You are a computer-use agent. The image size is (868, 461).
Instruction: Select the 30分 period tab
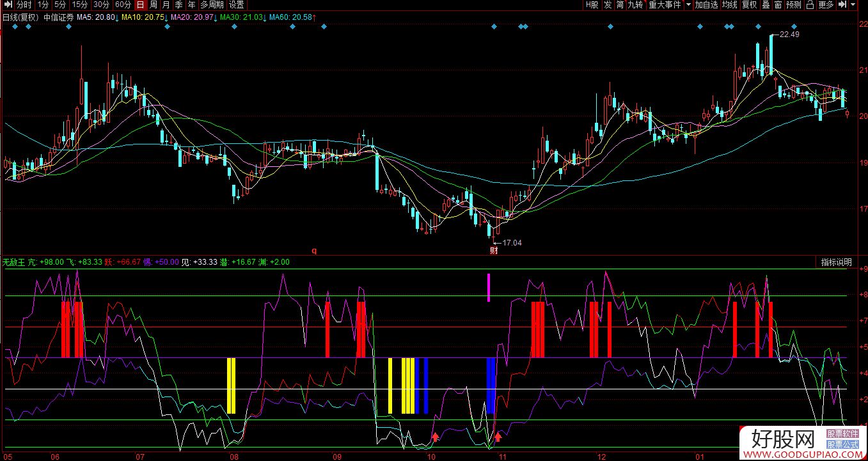click(x=101, y=5)
